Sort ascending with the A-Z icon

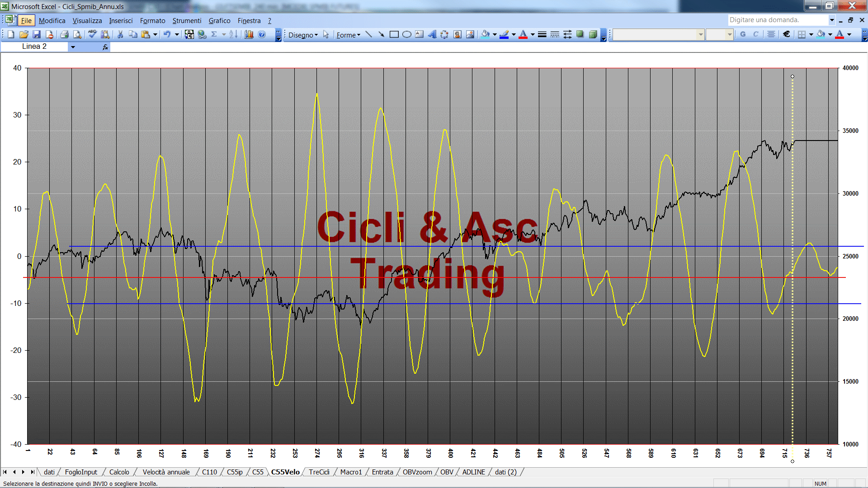[233, 34]
